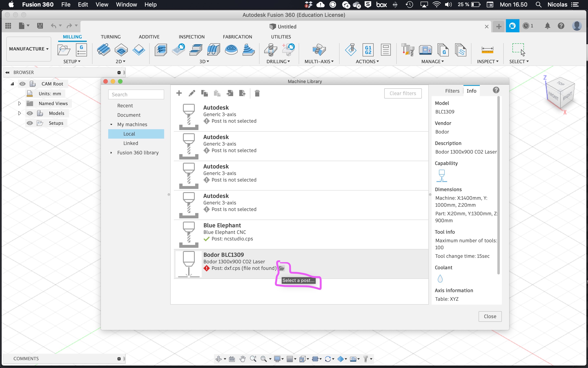Click the Wi-Fi icon in menu bar
This screenshot has width=588, height=368.
(437, 5)
